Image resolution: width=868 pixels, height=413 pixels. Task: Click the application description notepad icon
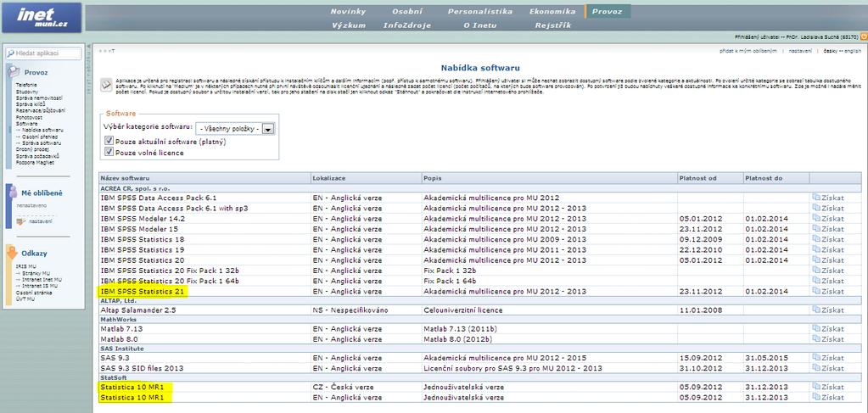pyautogui.click(x=106, y=85)
